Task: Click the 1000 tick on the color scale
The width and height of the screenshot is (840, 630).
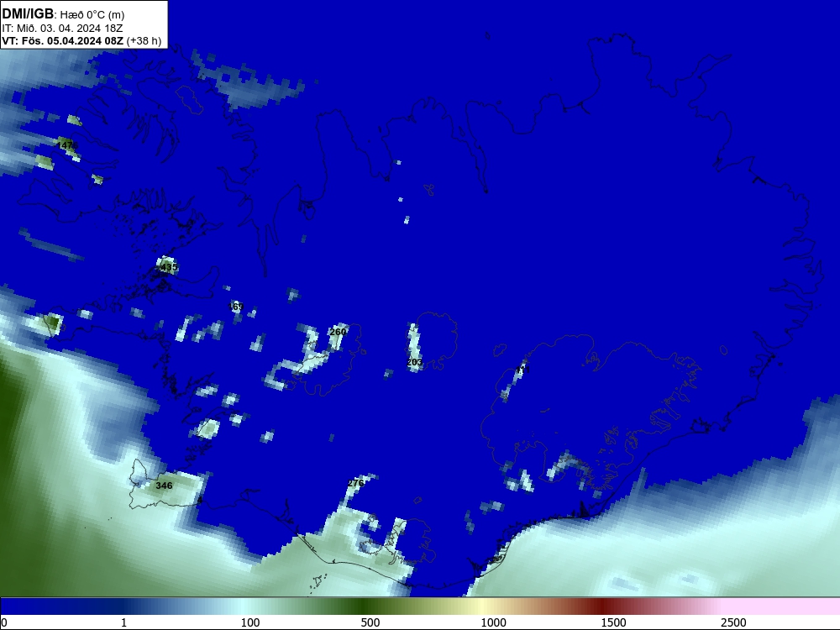Action: click(x=493, y=622)
